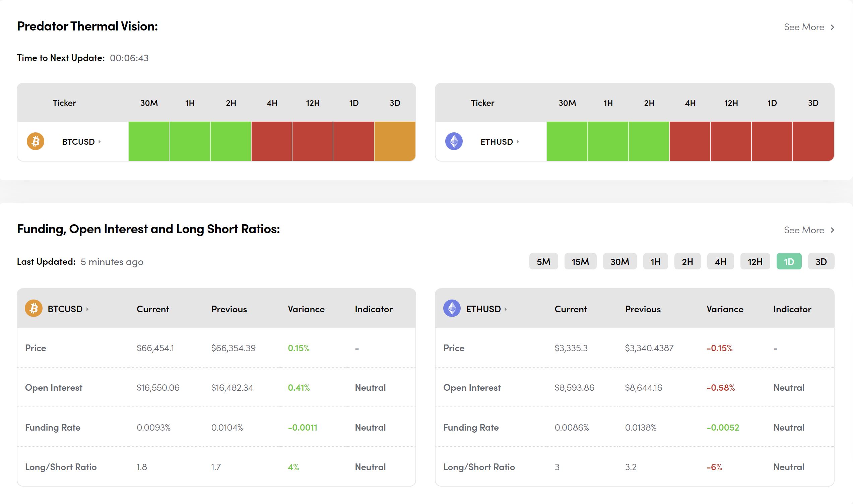This screenshot has height=504, width=853.
Task: Click the green ETHUSD 30M thermal cell
Action: (567, 141)
